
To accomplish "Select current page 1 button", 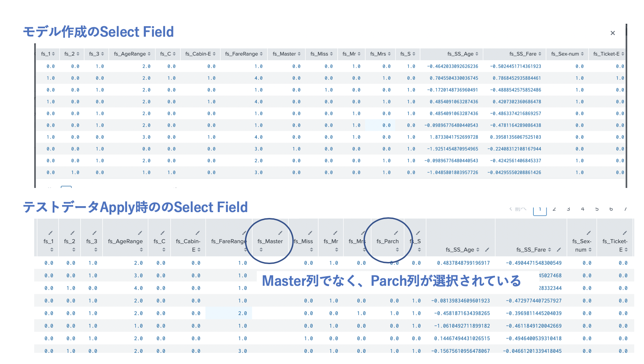I will [540, 210].
